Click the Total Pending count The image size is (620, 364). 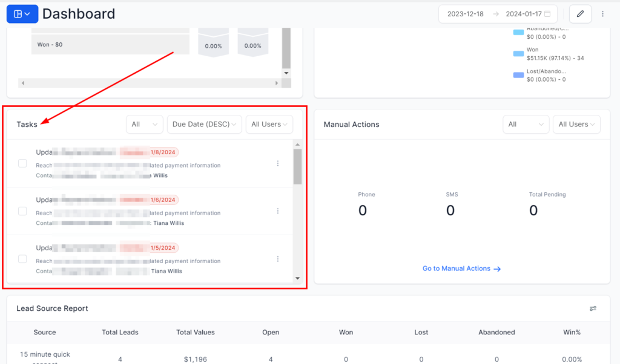(x=533, y=210)
